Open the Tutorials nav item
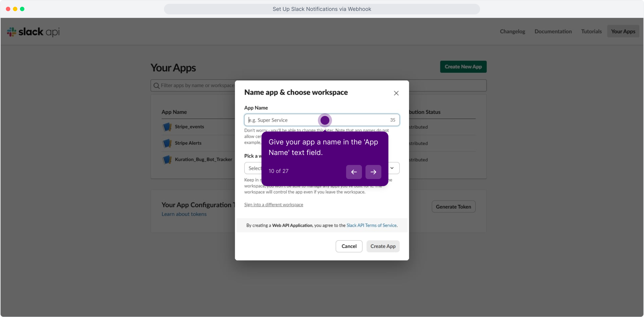The height and width of the screenshot is (317, 644). tap(591, 31)
